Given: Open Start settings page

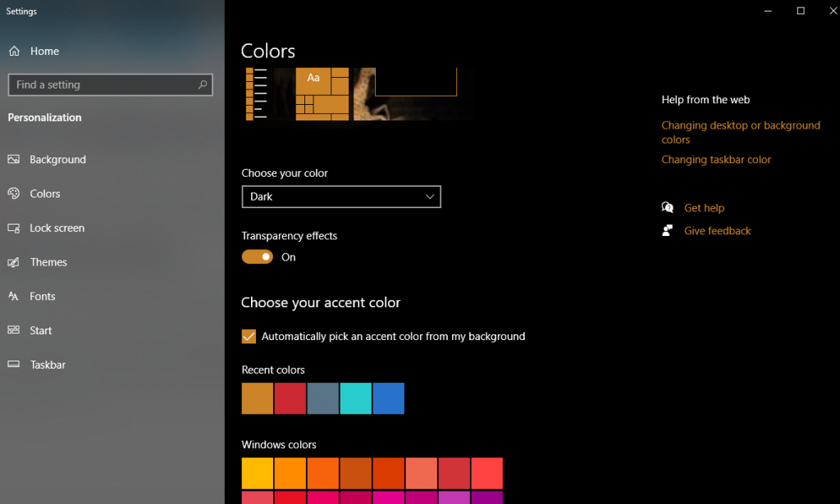Looking at the screenshot, I should point(41,330).
